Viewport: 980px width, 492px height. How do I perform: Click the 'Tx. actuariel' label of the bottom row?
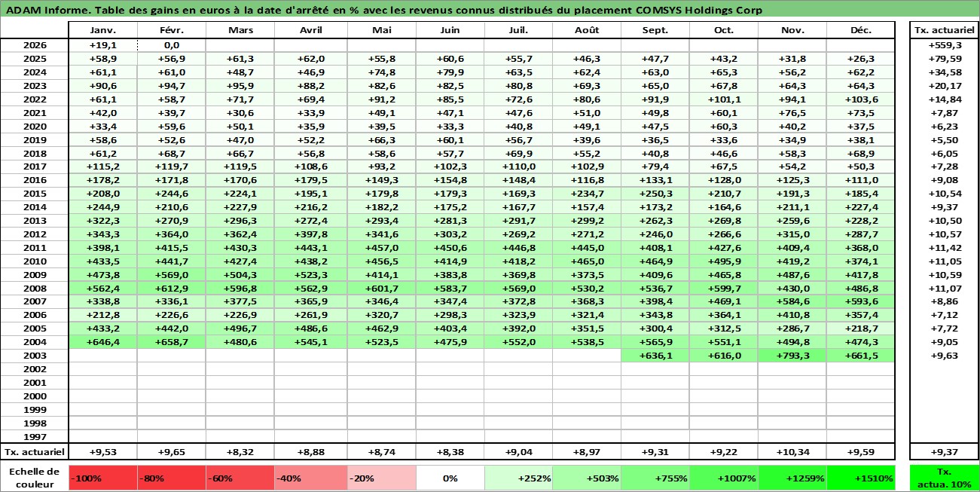(x=35, y=452)
